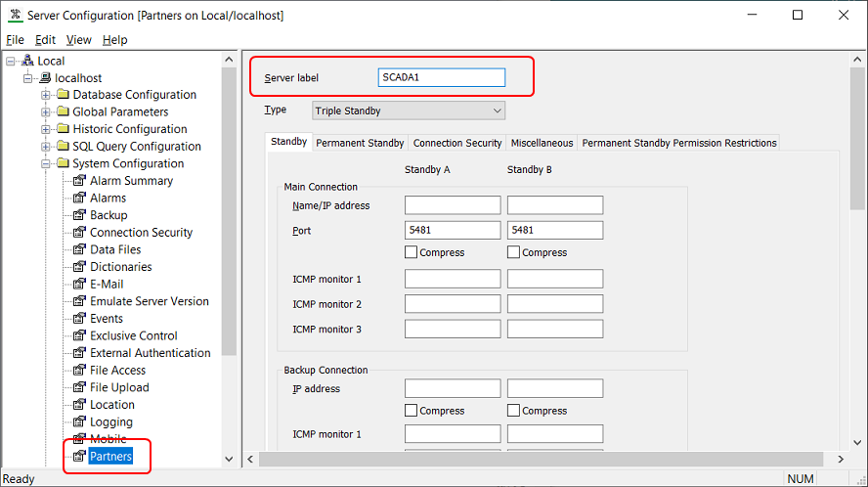Screen dimensions: 868x487
Task: Select the Dictionaries tree item
Action: [120, 267]
